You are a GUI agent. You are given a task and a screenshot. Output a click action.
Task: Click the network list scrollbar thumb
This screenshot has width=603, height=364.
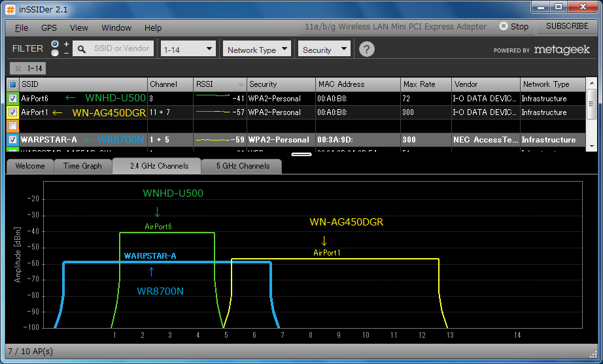point(591,104)
